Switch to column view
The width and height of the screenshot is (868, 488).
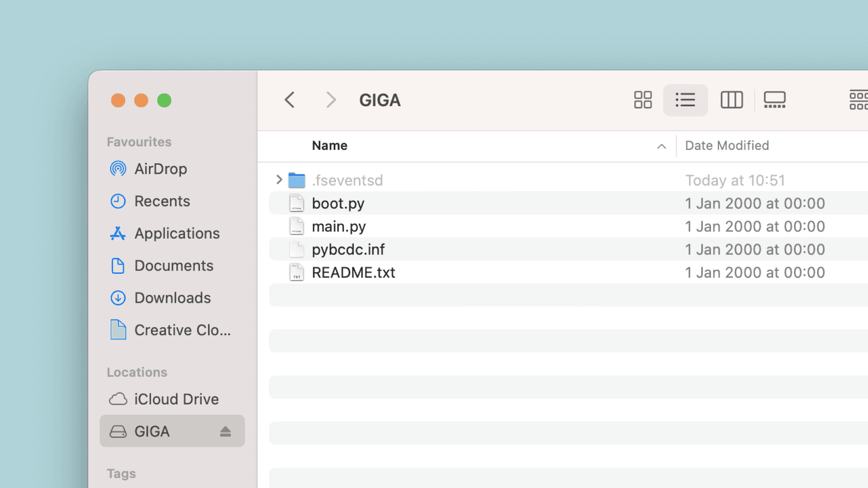(x=731, y=100)
